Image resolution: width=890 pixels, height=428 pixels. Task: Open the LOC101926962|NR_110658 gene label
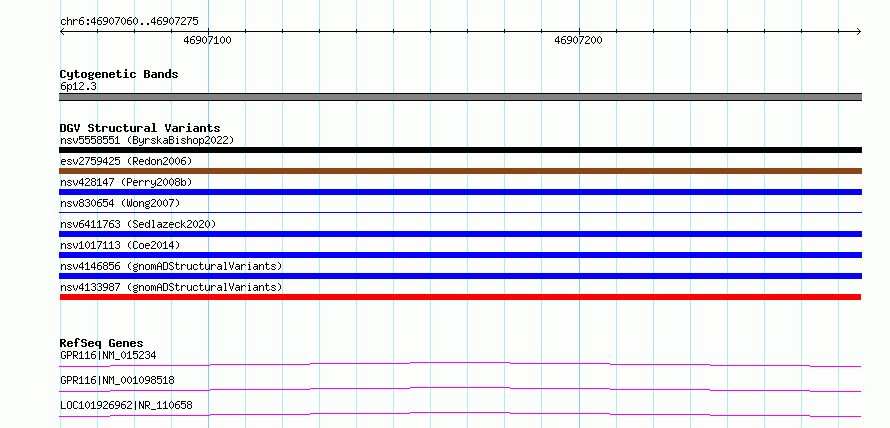point(126,405)
